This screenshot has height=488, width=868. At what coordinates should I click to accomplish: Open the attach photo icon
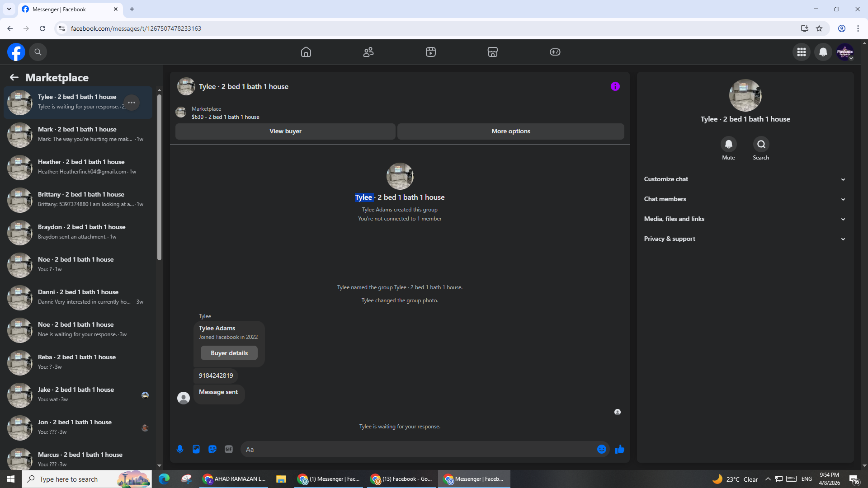(196, 449)
